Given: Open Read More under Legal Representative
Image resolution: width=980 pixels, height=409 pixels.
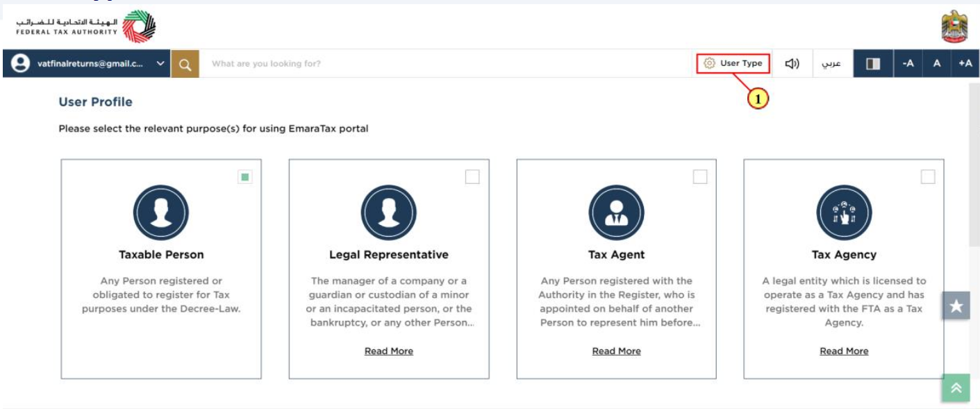Looking at the screenshot, I should point(389,351).
